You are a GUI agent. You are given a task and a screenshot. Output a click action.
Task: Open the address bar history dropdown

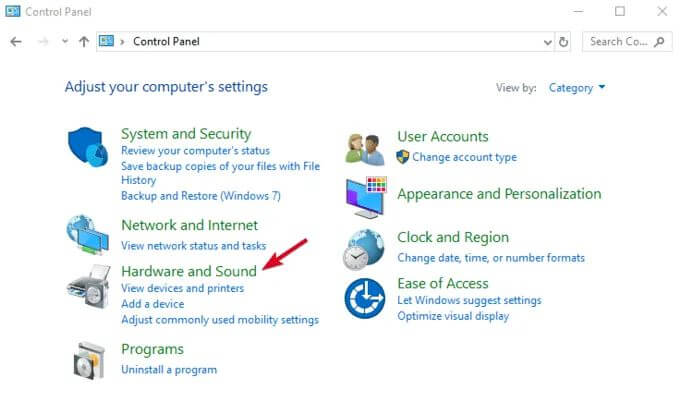(x=548, y=42)
